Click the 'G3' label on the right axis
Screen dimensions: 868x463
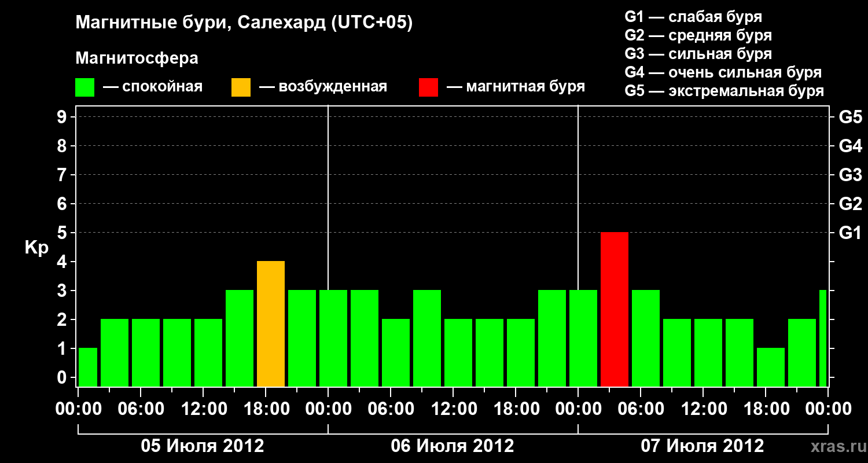[x=850, y=175]
